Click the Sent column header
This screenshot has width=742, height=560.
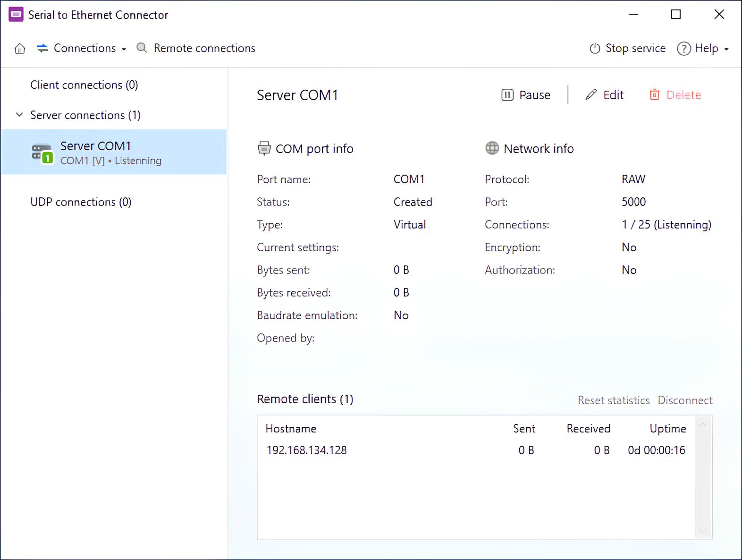[524, 429]
